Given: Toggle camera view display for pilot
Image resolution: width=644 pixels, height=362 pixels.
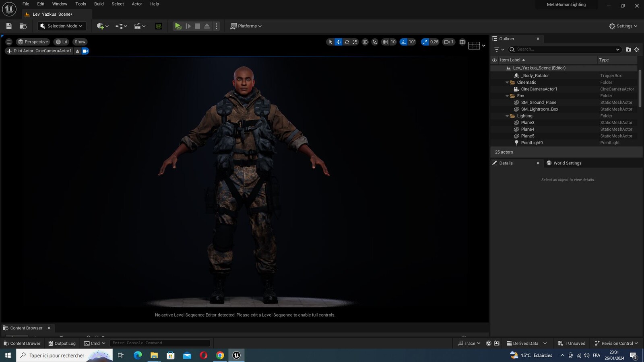Looking at the screenshot, I should tap(85, 51).
